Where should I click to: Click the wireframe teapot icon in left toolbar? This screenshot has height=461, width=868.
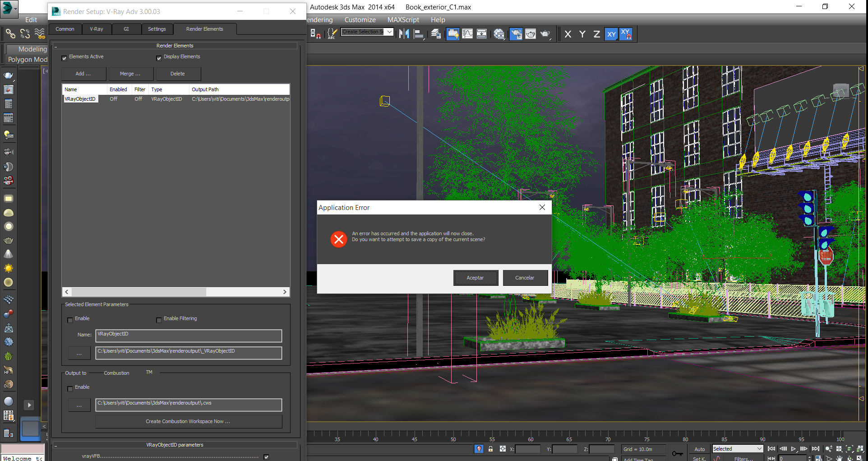tap(9, 241)
